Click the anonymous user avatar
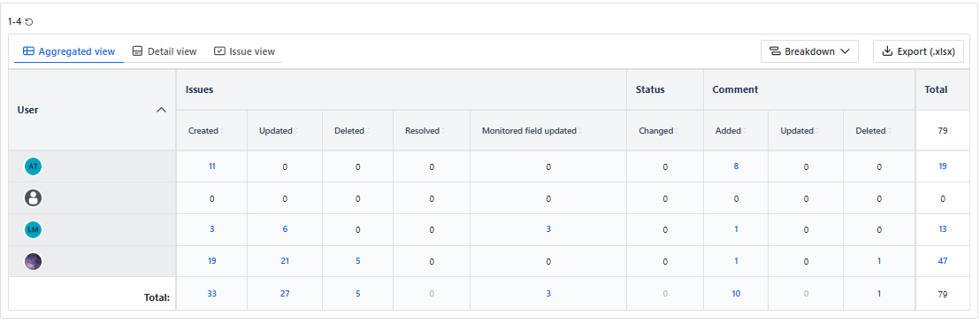Screen dimensions: 980x324 point(33,198)
